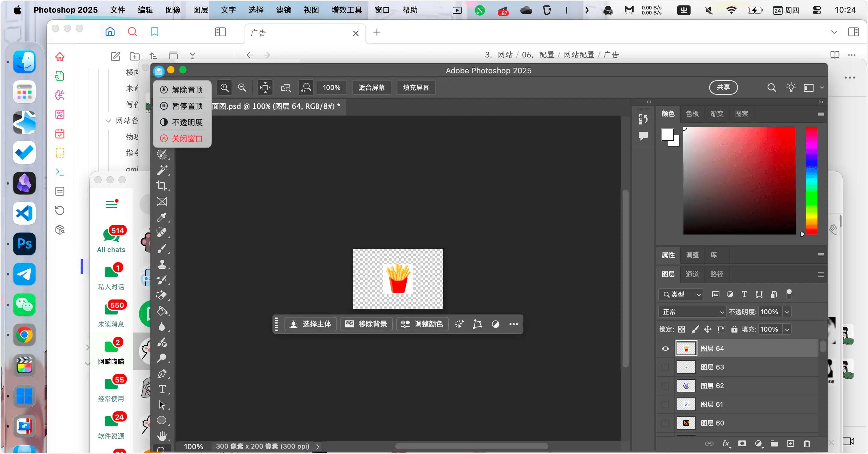Screen dimensions: 868x454
Task: Select the Path Selection arrow tool
Action: pyautogui.click(x=162, y=405)
